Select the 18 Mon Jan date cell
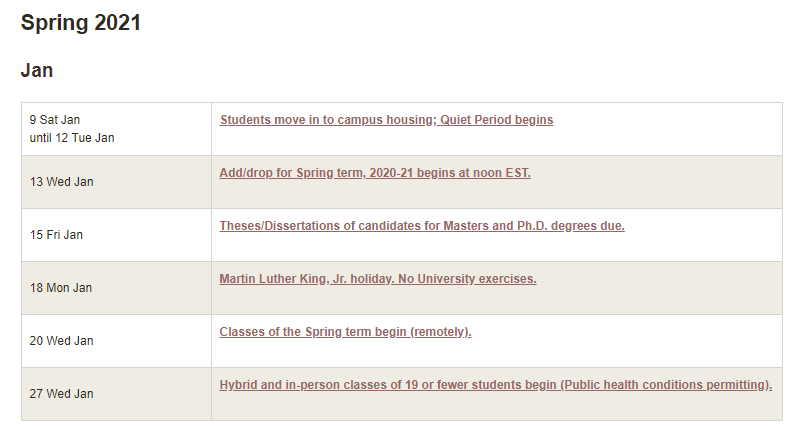 pyautogui.click(x=61, y=288)
